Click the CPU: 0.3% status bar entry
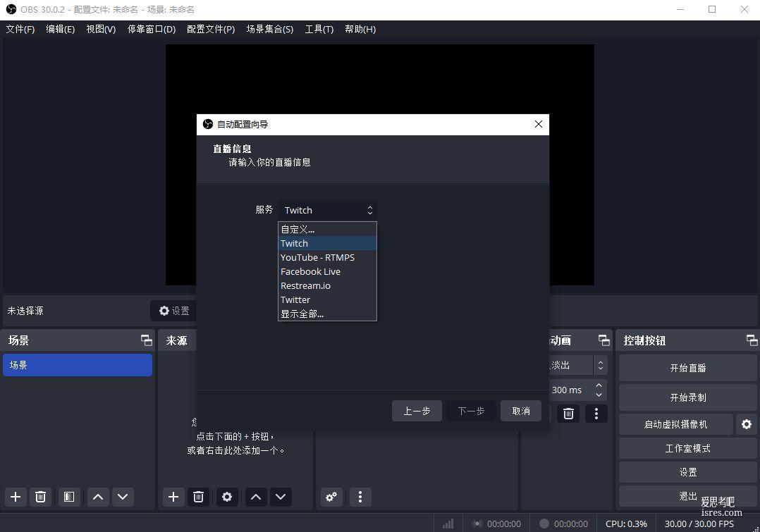This screenshot has height=532, width=760. click(626, 524)
